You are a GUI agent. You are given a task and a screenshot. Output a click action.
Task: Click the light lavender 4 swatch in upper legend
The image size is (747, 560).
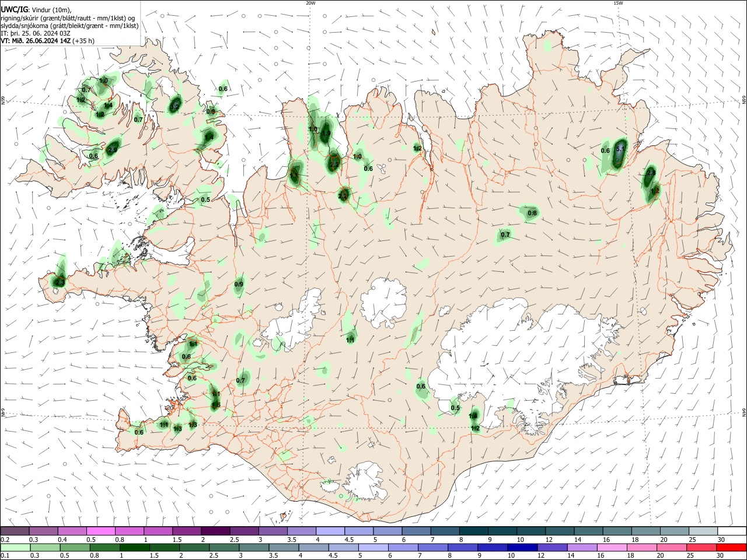tap(330, 531)
